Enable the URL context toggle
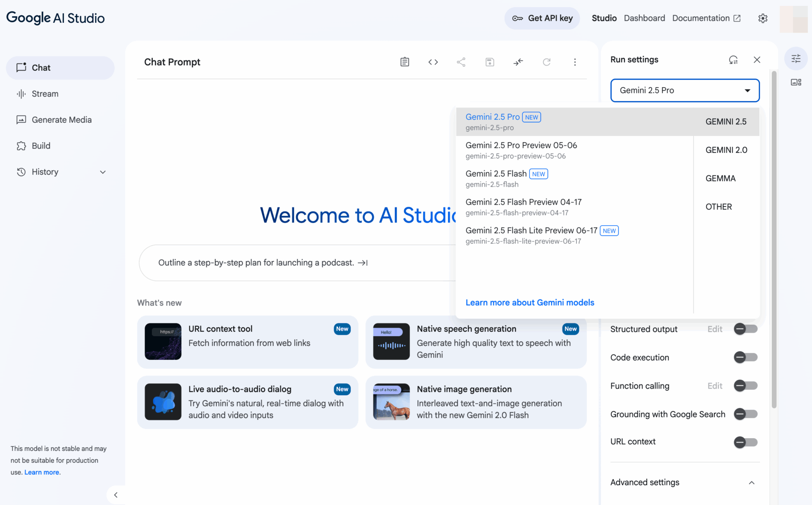812x505 pixels. (x=745, y=442)
